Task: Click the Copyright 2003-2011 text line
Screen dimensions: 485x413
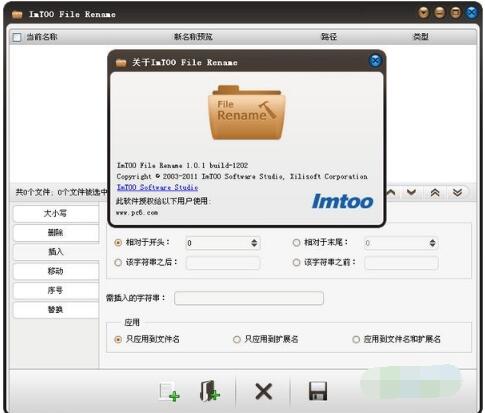Action: [x=242, y=176]
